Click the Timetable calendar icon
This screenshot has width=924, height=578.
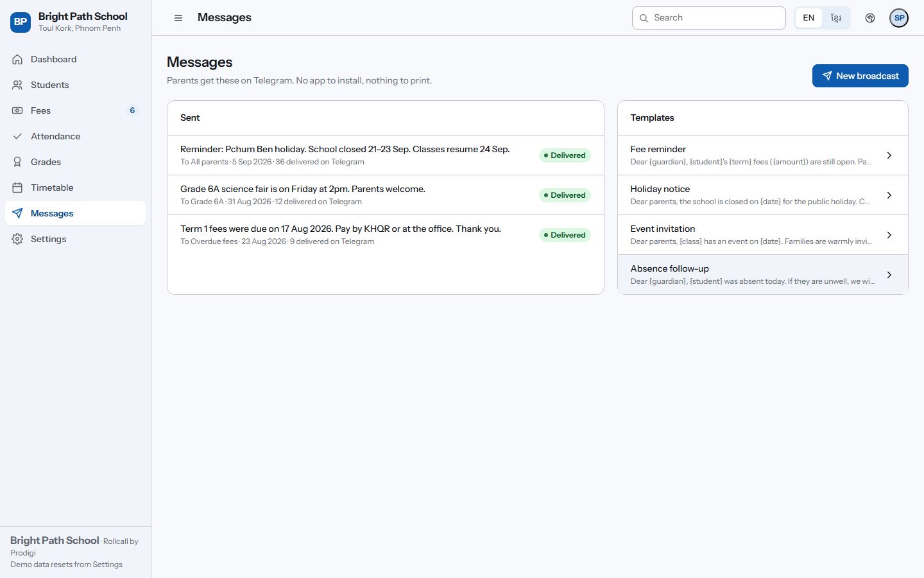click(17, 188)
